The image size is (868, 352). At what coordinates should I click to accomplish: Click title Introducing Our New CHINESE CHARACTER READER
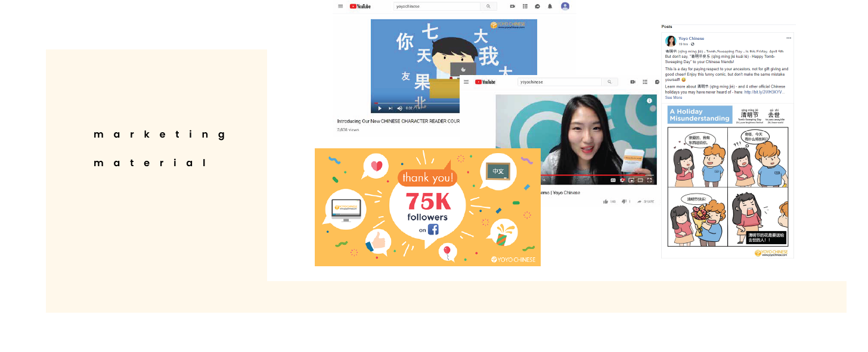point(398,121)
